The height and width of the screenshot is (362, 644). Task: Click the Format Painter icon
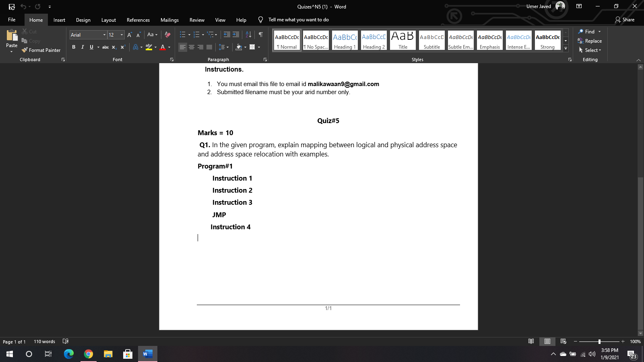(x=25, y=50)
